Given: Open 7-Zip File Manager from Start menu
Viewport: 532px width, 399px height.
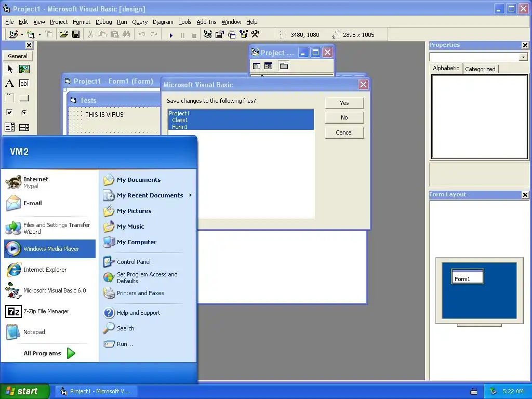Looking at the screenshot, I should 50,311.
